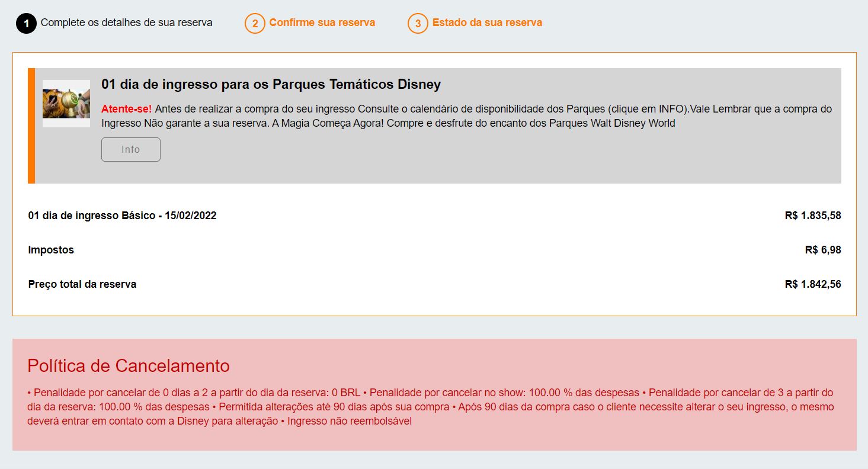Click the Disney theme parks ticket title
The width and height of the screenshot is (868, 469).
pos(271,84)
